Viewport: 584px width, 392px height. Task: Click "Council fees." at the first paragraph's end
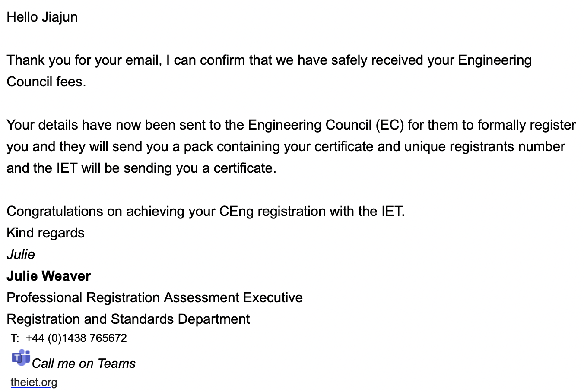coord(46,82)
